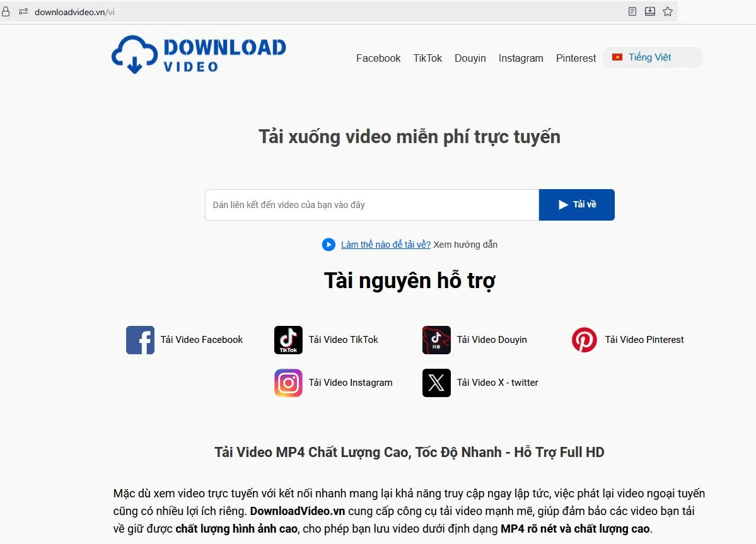
Task: Click the reader view icon in the address bar
Action: click(632, 11)
